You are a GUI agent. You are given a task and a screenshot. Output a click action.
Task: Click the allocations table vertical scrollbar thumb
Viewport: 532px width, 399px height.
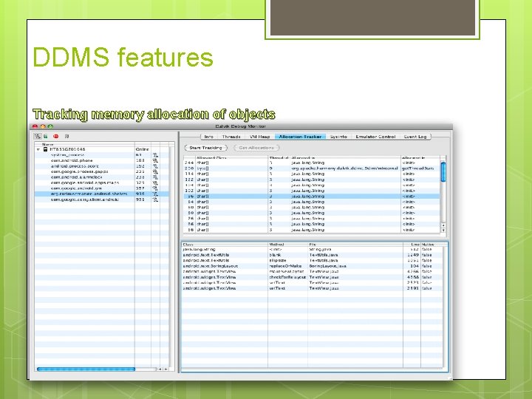[x=443, y=171]
